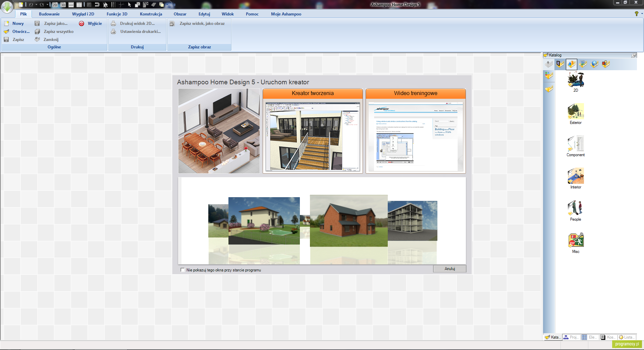Click the dashed crosshair icon in quick toolbar

(121, 5)
